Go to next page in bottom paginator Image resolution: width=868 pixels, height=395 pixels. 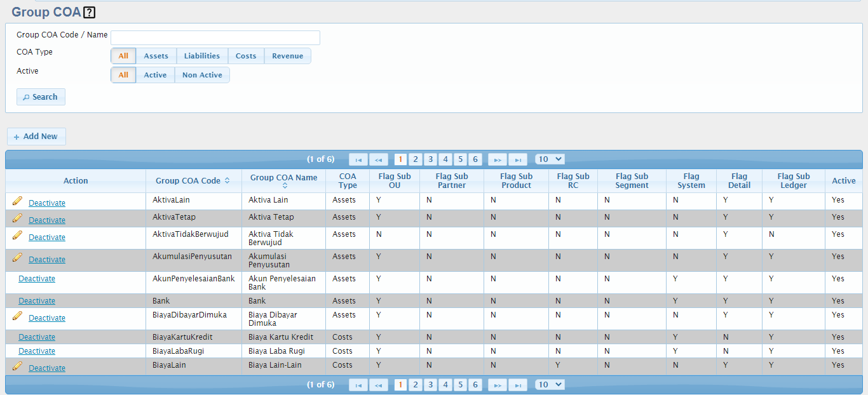(x=498, y=385)
